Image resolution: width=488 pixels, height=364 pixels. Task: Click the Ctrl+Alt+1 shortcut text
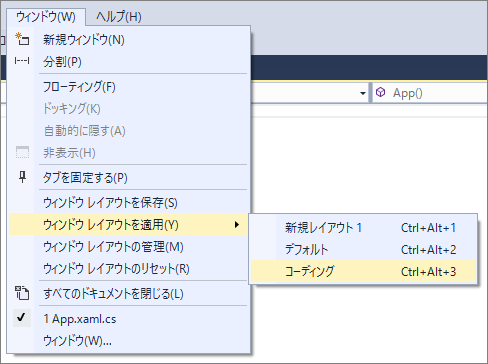[x=428, y=228]
